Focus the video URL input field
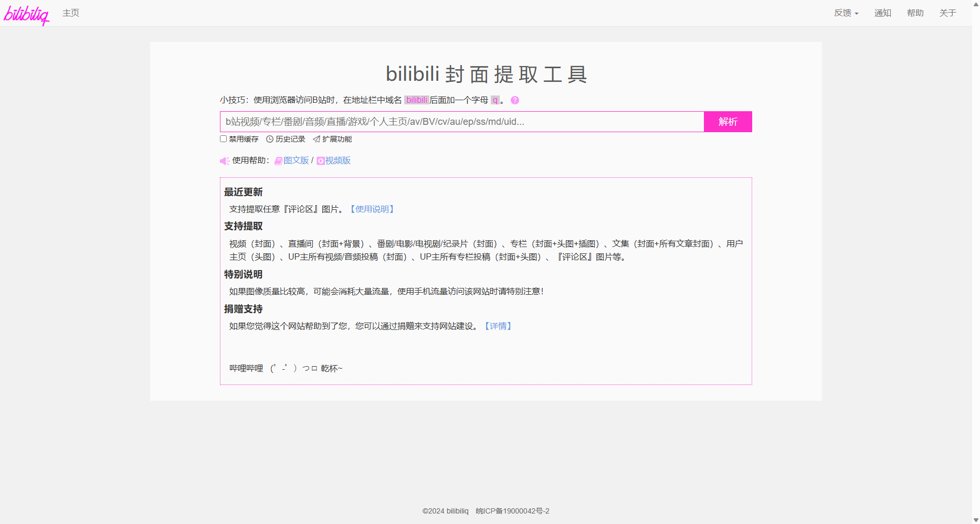Screen dimensions: 980x524 click(x=462, y=122)
